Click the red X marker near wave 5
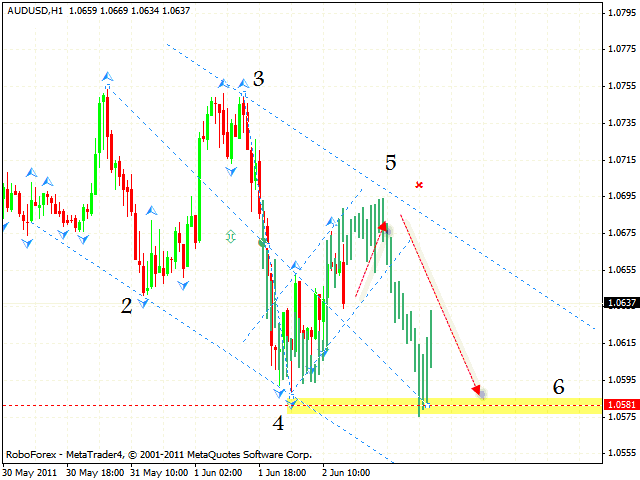The height and width of the screenshot is (480, 640). [419, 184]
